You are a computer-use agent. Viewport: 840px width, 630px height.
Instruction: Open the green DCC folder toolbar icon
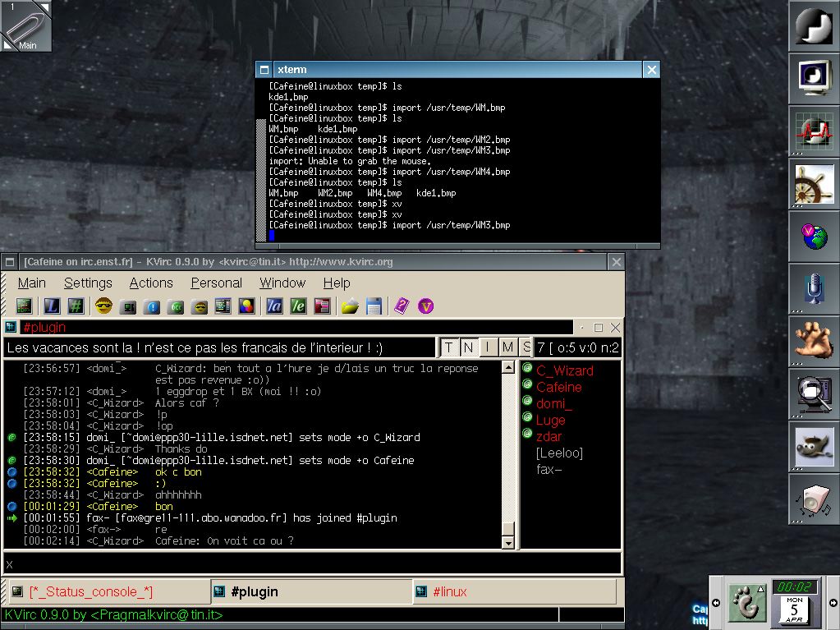[175, 306]
